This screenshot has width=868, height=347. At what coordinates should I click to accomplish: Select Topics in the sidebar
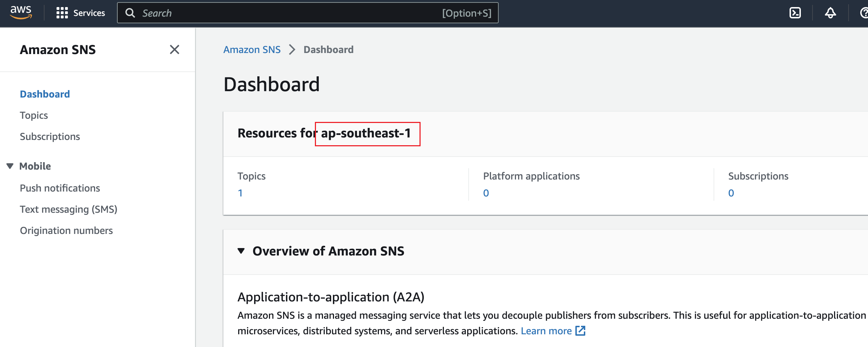[x=34, y=115]
